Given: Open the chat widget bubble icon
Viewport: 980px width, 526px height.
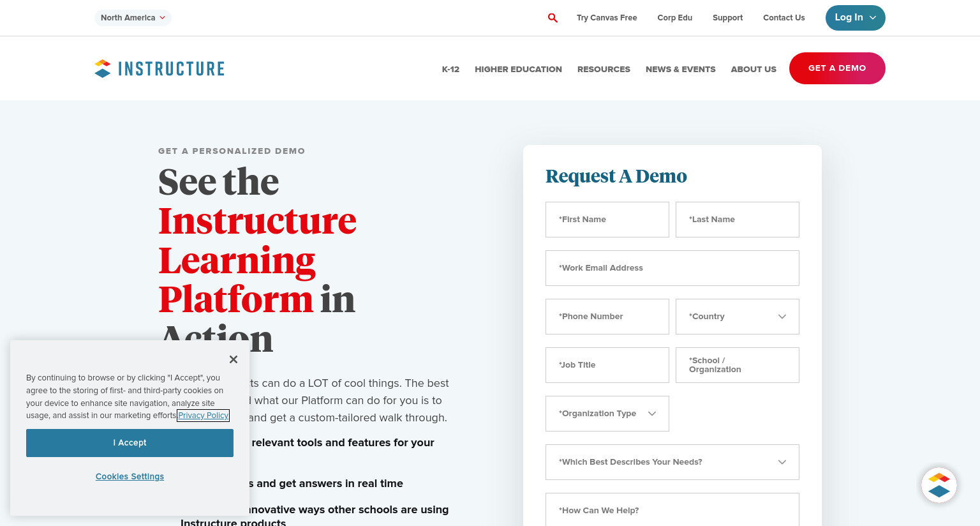Looking at the screenshot, I should (939, 485).
